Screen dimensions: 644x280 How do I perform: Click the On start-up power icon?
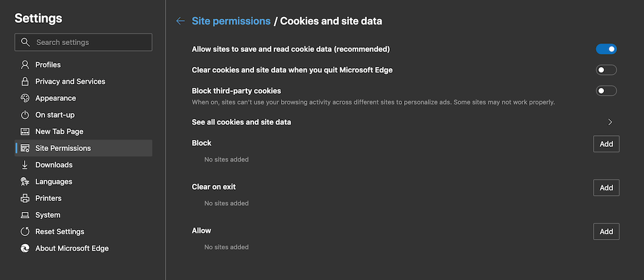(25, 115)
